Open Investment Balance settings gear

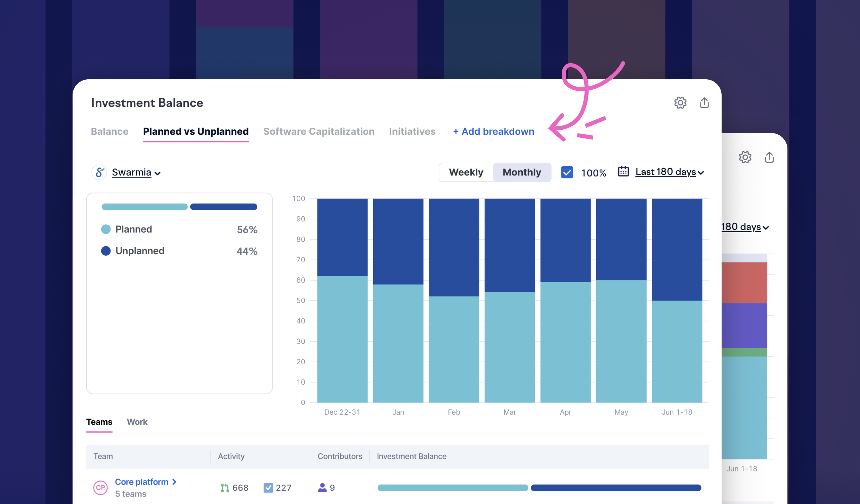tap(680, 103)
